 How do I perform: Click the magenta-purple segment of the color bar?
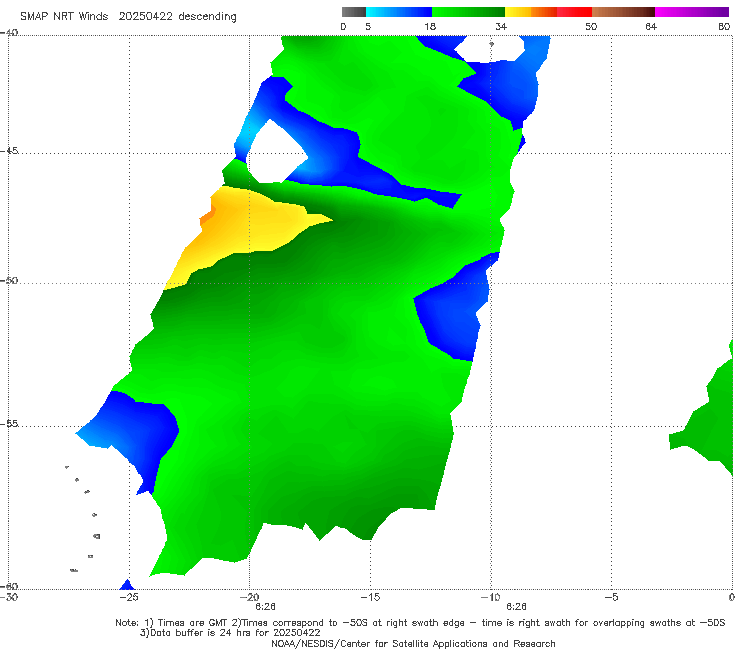692,12
